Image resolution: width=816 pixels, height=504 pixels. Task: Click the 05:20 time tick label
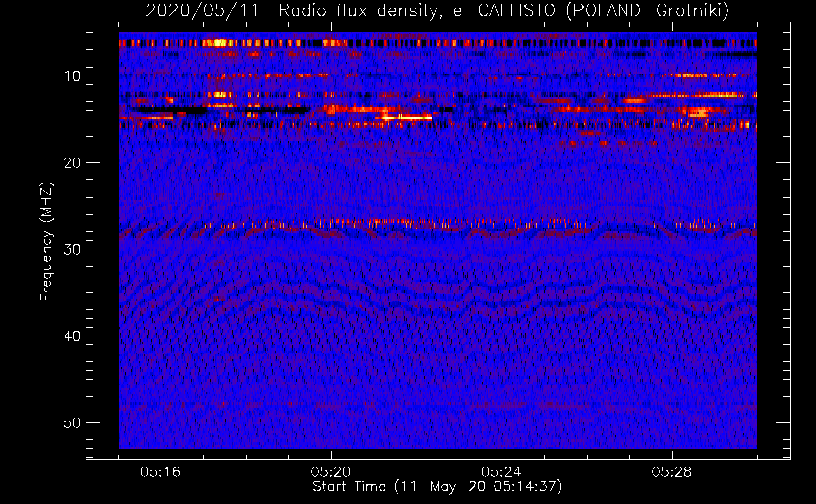coord(331,472)
